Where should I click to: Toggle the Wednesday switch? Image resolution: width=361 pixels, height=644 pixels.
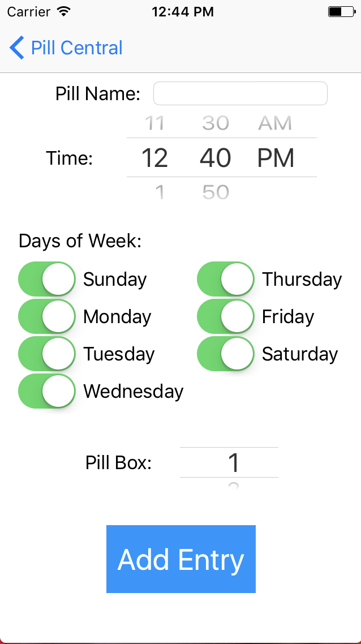click(x=47, y=391)
